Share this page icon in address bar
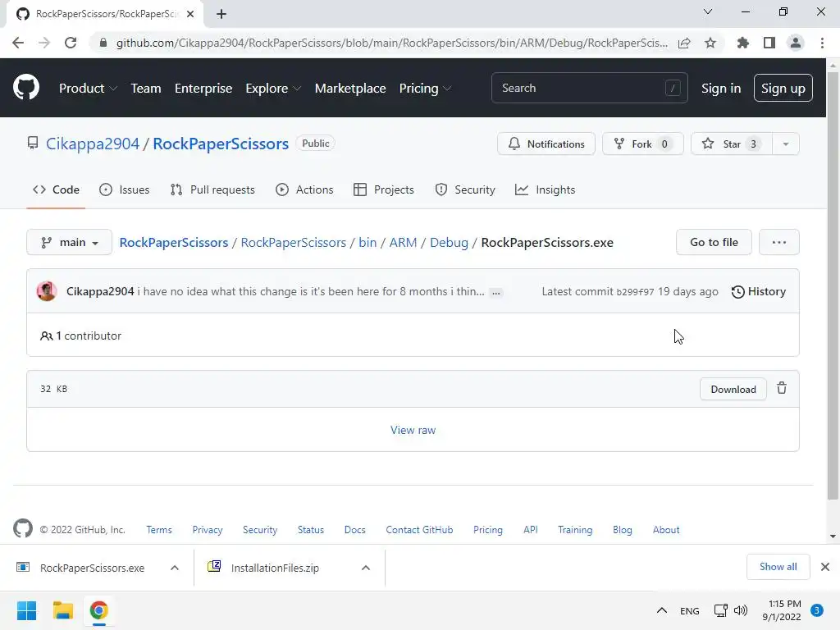Screen dimensions: 840x630 (x=684, y=43)
